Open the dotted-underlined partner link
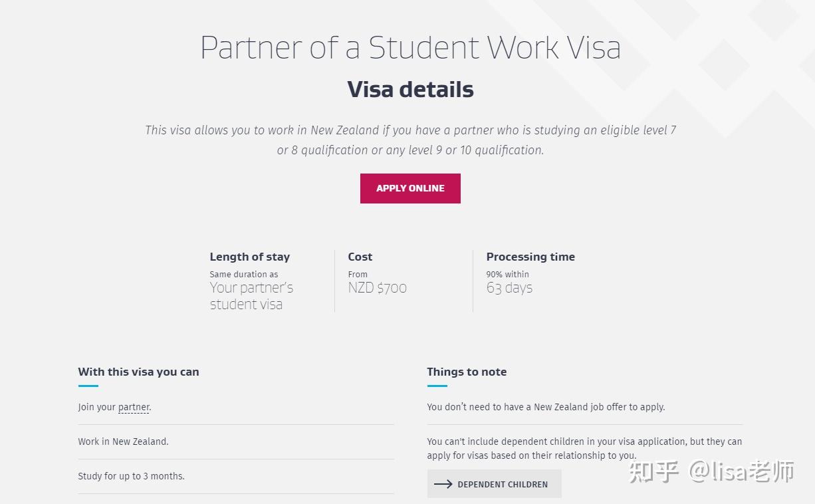 tap(134, 407)
